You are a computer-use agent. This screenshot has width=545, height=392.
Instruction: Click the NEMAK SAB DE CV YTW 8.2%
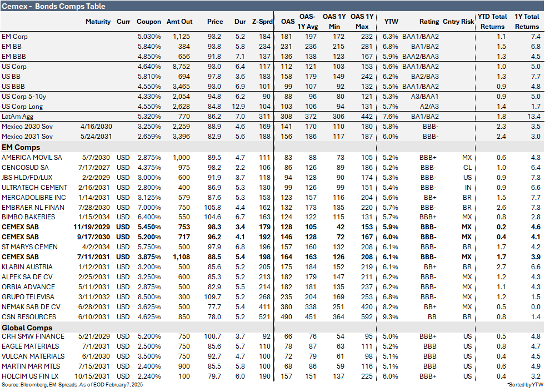pos(391,307)
